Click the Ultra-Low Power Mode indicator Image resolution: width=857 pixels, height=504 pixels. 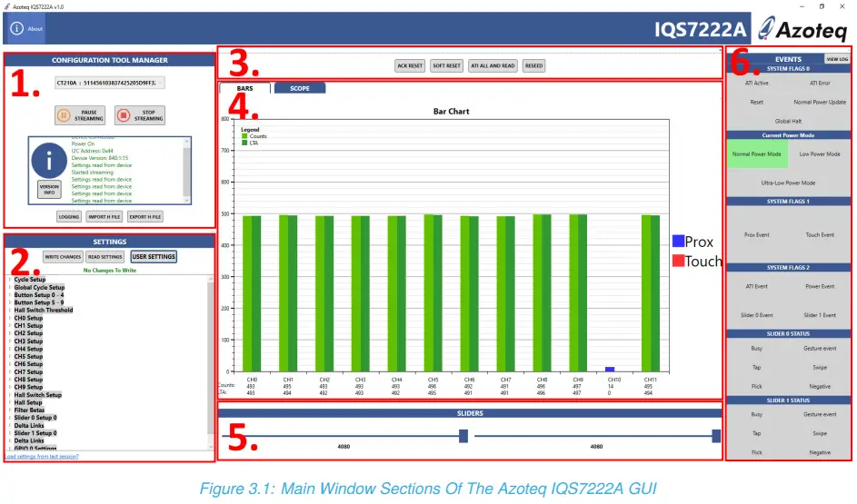[788, 183]
